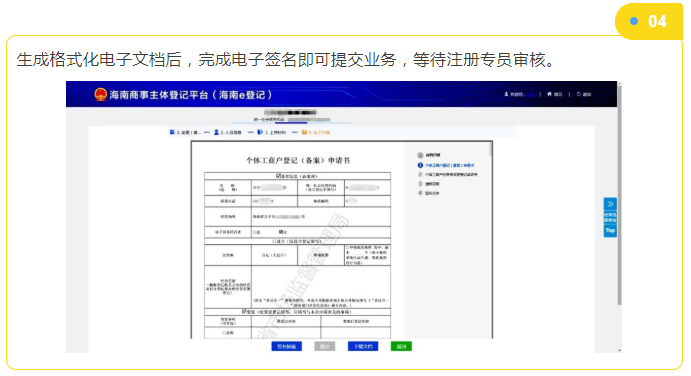Click the Hainan national emblem logo
Image resolution: width=691 pixels, height=376 pixels.
coord(100,94)
